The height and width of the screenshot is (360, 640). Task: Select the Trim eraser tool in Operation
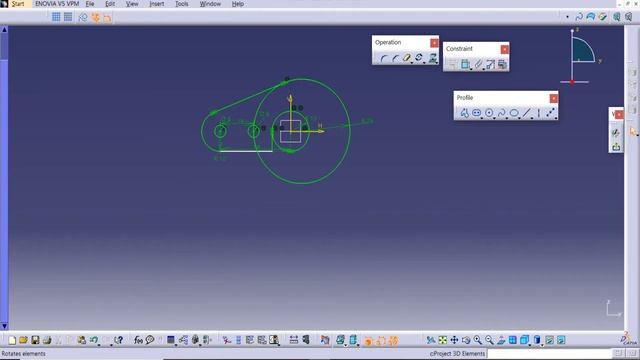pyautogui.click(x=407, y=58)
